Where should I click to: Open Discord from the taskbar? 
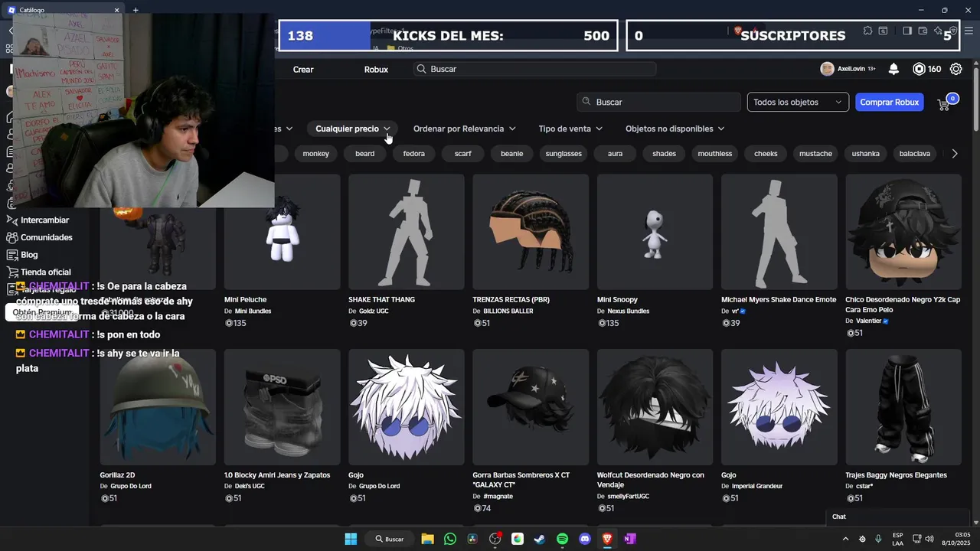585,539
